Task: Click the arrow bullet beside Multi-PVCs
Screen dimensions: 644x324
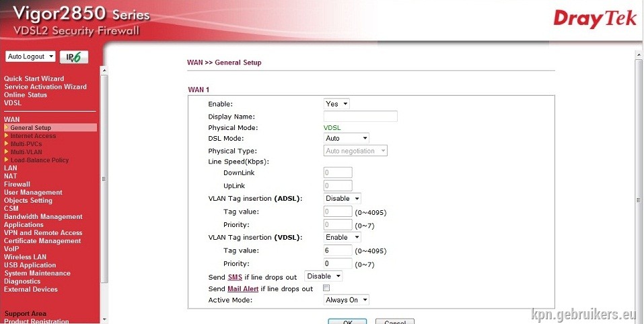Action: [7, 144]
